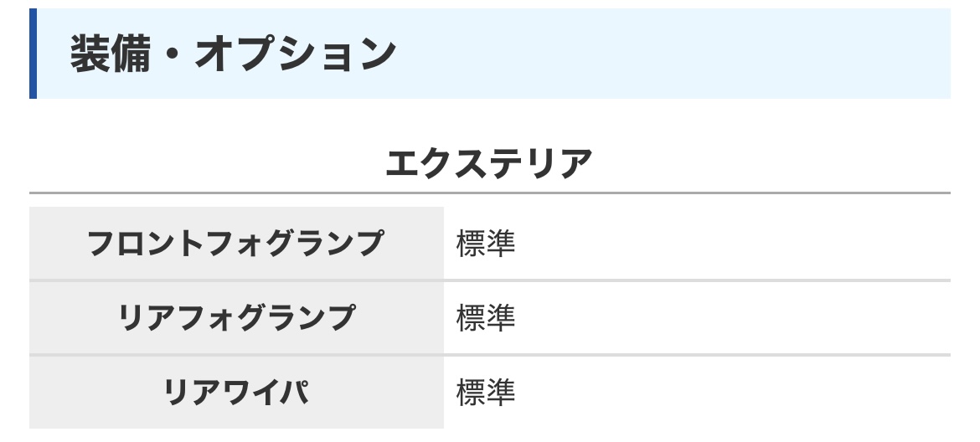
Task: Click the separator between フロントフォグランプ and リアフォグランプ values
Action: tap(697, 280)
